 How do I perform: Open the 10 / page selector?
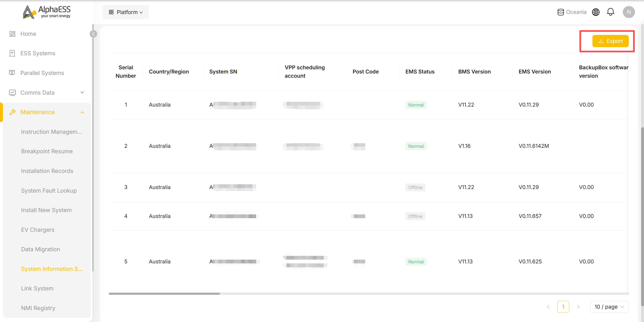tap(609, 307)
